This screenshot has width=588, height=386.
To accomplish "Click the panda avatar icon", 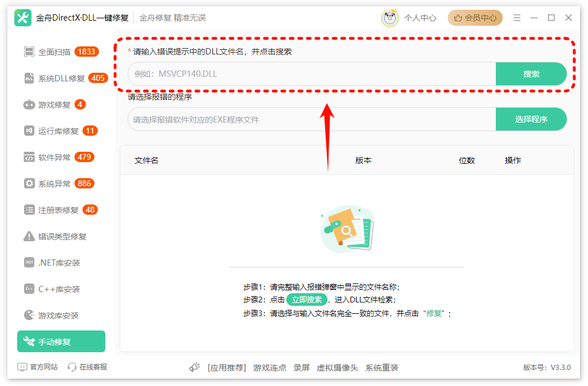I will (x=390, y=18).
